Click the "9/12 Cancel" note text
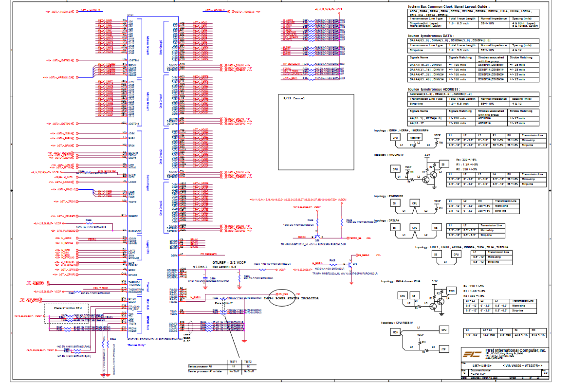This screenshot has width=588, height=383. [294, 98]
